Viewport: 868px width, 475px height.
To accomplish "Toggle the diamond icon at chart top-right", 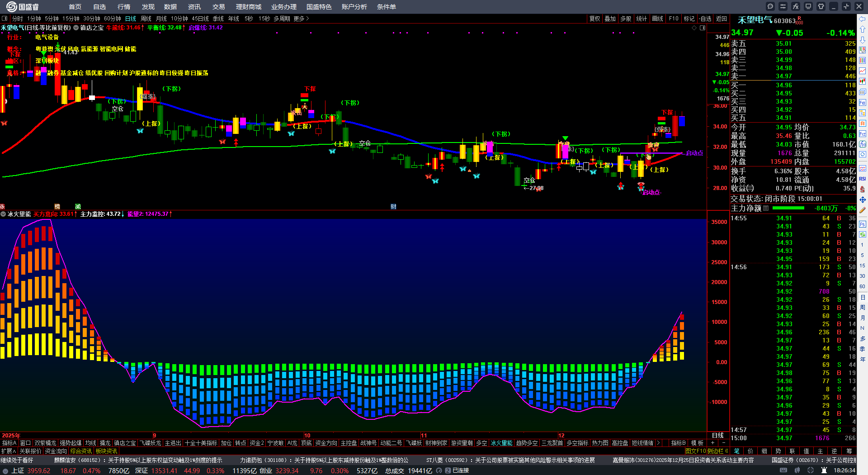I will pos(694,28).
